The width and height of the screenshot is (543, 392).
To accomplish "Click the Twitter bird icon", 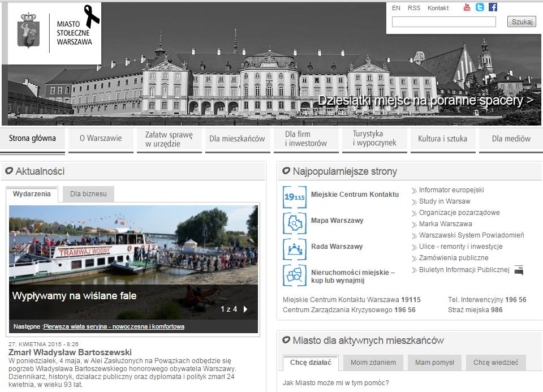I will click(480, 7).
